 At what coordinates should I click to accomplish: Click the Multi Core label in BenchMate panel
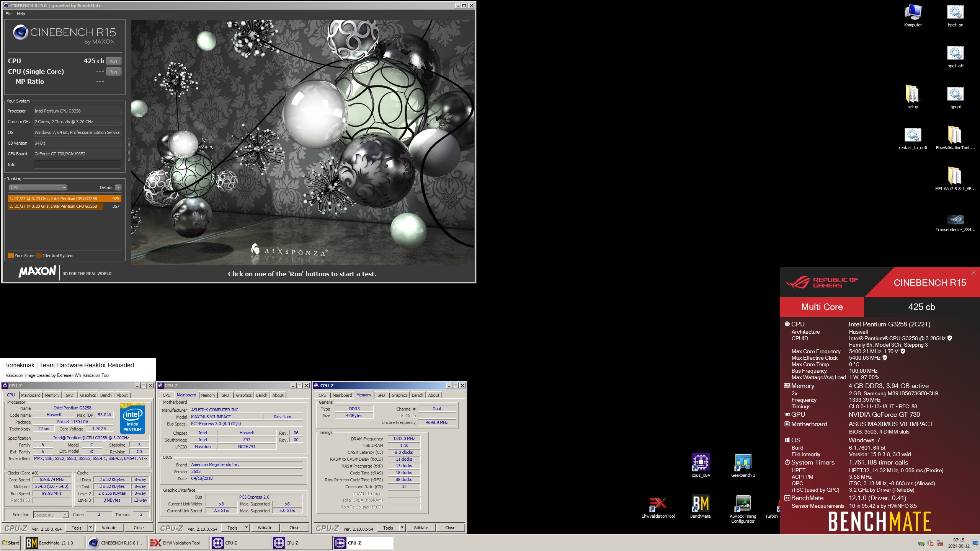822,307
